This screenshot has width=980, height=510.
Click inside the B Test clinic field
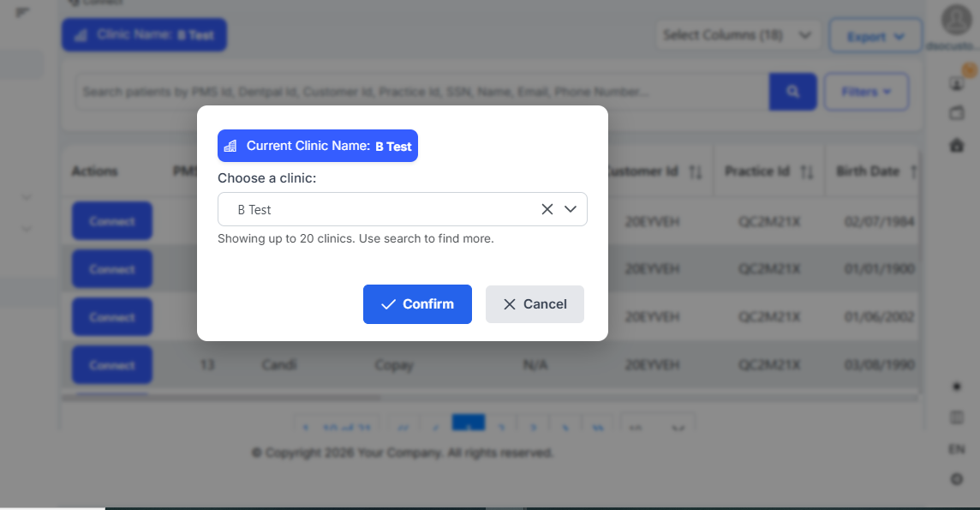click(x=377, y=209)
